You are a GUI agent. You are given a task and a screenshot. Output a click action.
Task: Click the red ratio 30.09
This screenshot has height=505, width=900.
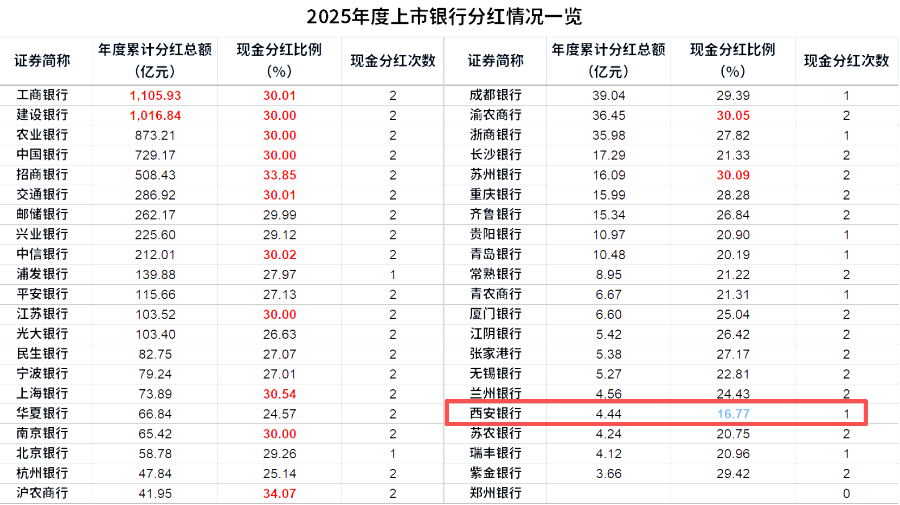coord(733,175)
